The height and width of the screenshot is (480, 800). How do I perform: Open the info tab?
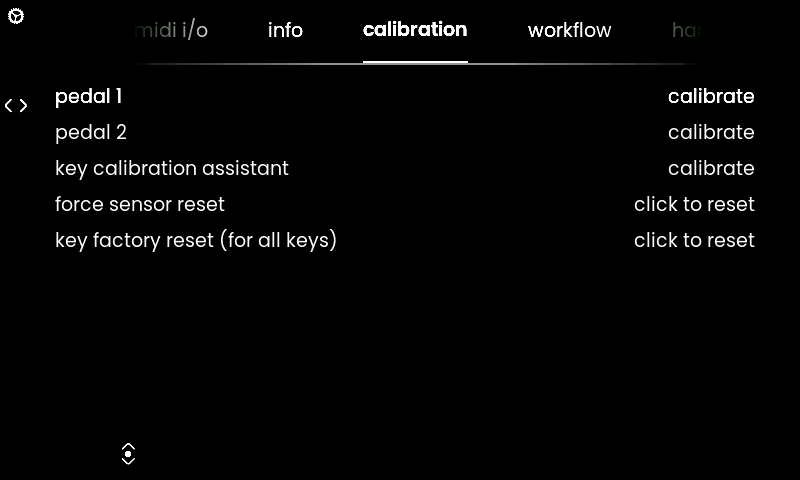(x=285, y=30)
